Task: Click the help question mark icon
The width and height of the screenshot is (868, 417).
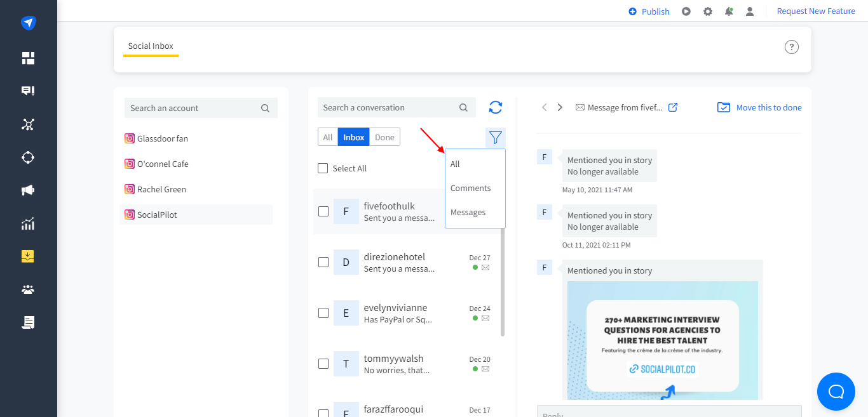Action: (x=792, y=47)
